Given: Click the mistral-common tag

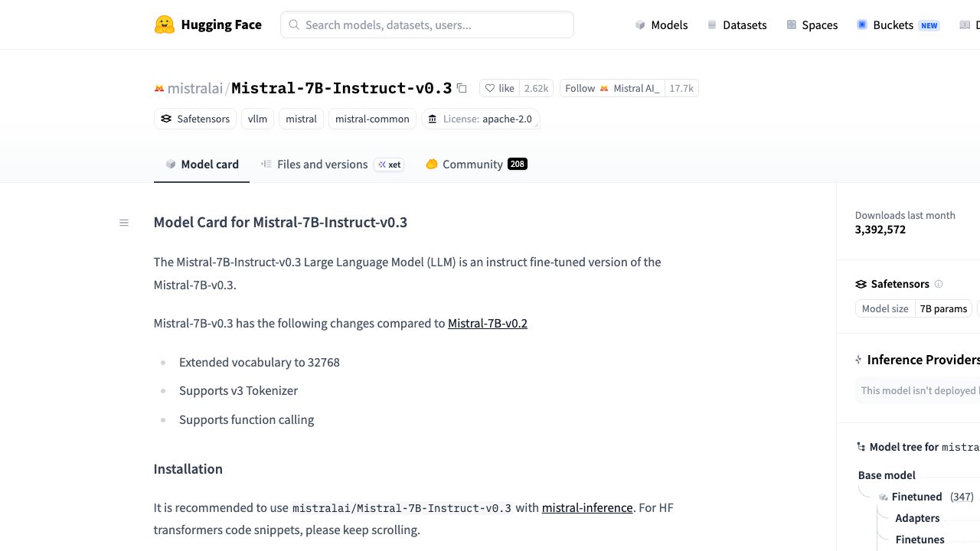Looking at the screenshot, I should point(372,119).
